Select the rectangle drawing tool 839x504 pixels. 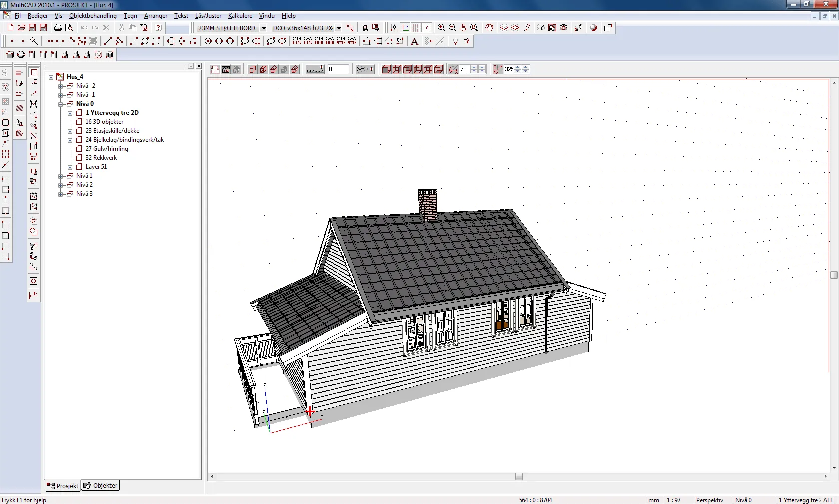(x=134, y=42)
